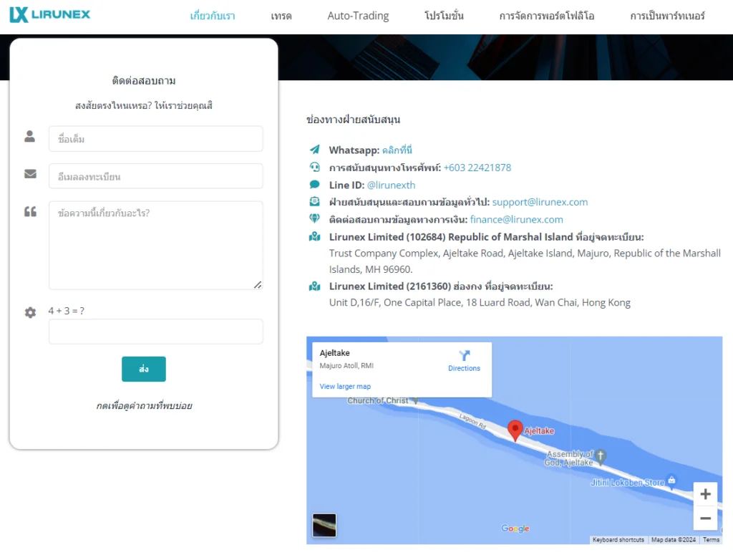Switch map to satellite view thumbnail
Screen dimensions: 733x560
(324, 525)
